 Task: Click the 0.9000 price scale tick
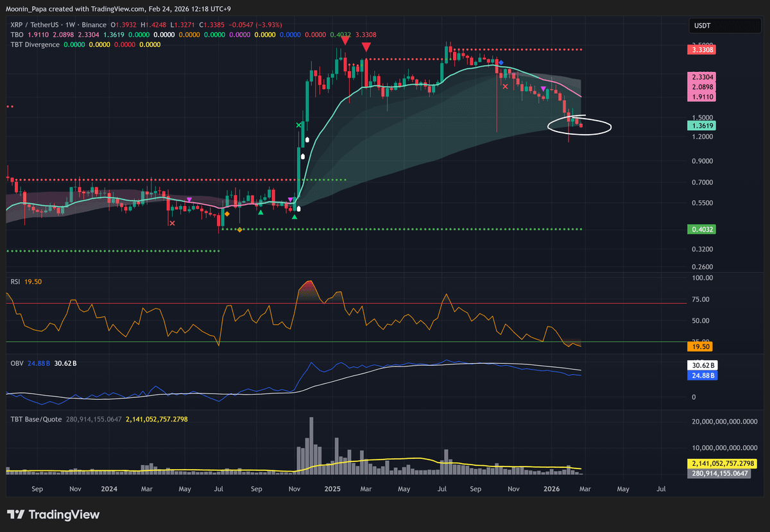[x=701, y=162]
